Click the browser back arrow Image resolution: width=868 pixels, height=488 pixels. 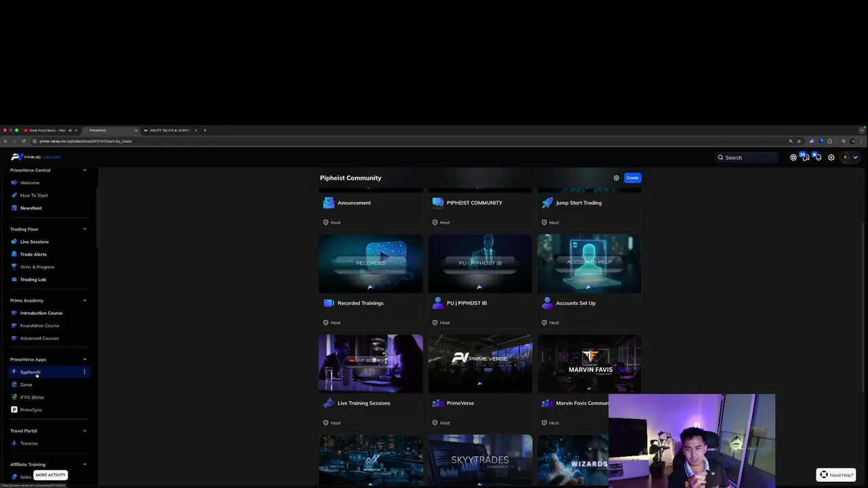tap(5, 141)
